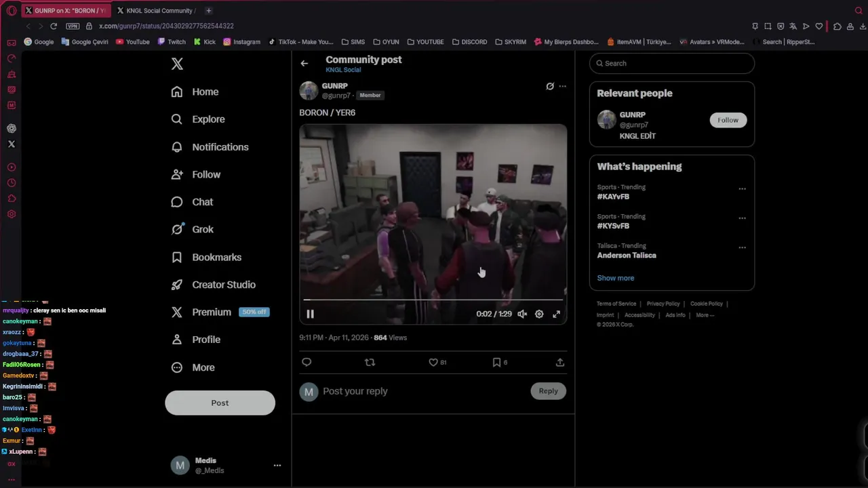
Task: Open the KNGL Social community link
Action: click(x=343, y=70)
